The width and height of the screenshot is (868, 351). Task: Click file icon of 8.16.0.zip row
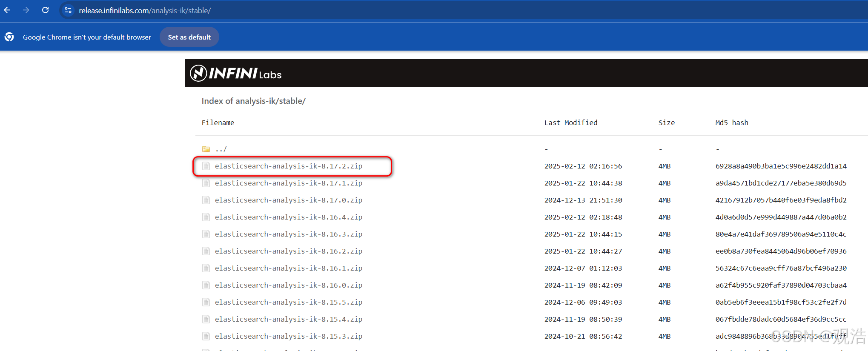pyautogui.click(x=206, y=285)
